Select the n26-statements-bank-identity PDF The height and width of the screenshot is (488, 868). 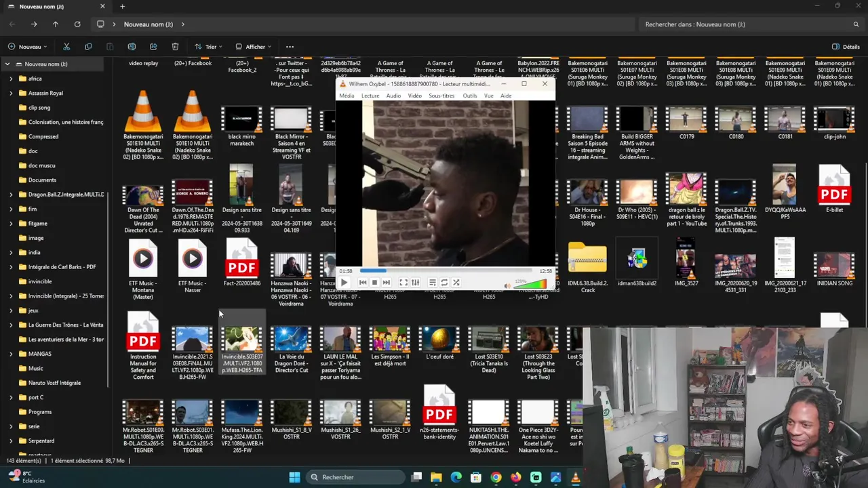[x=439, y=413]
